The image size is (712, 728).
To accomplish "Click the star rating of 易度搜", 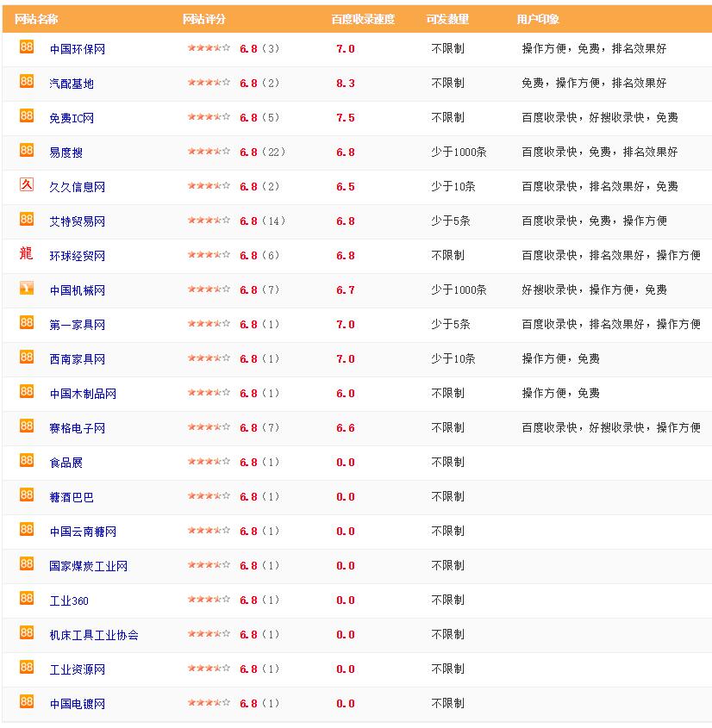I will (209, 152).
